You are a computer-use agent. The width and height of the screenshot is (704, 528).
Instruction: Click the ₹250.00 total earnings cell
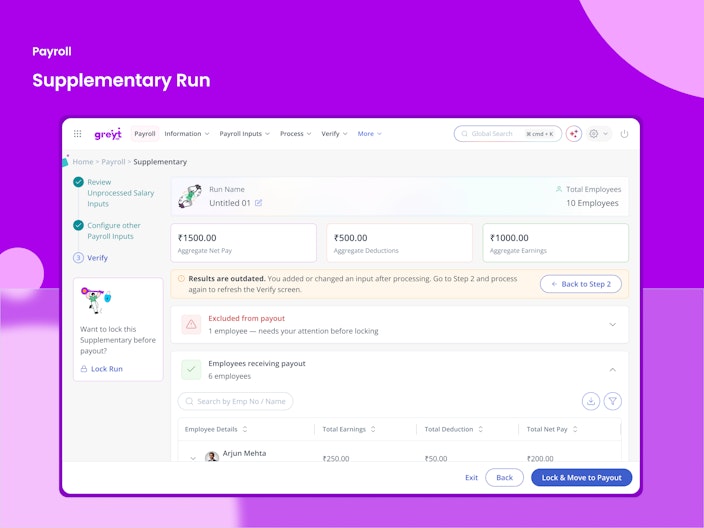(336, 458)
